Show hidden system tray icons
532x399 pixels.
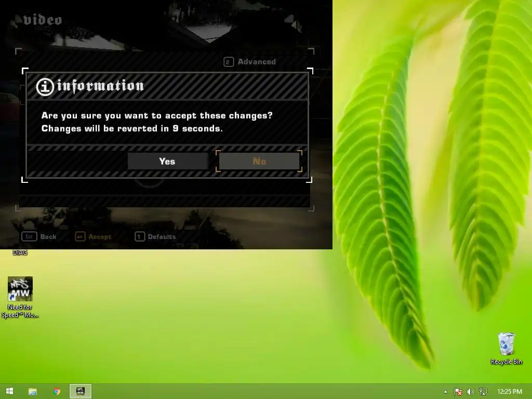[x=445, y=392]
